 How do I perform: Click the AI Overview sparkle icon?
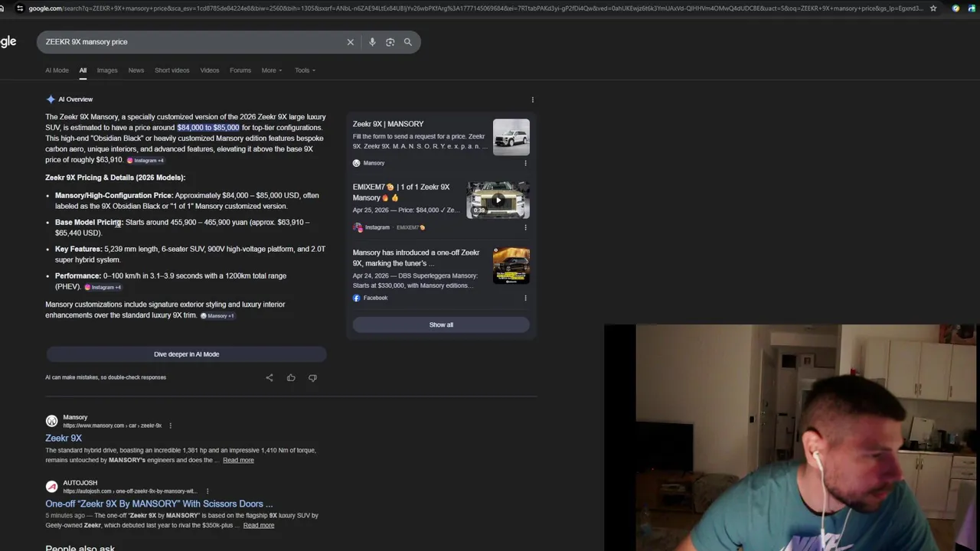[x=51, y=99]
